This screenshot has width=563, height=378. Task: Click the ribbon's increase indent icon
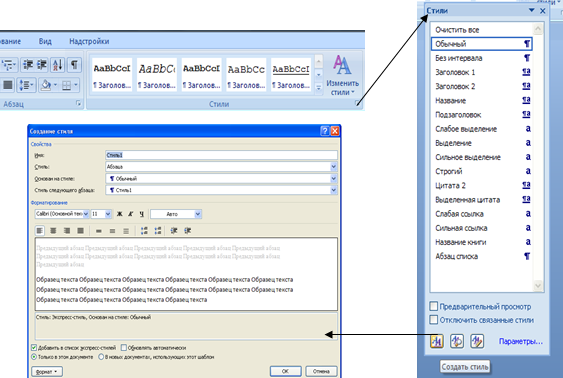pyautogui.click(x=42, y=65)
